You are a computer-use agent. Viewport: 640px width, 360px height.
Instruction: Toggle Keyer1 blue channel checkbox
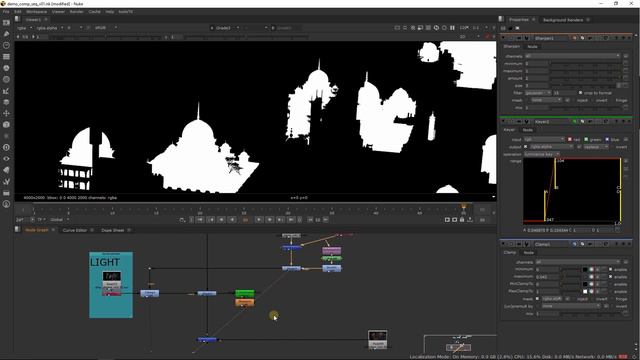coord(607,139)
